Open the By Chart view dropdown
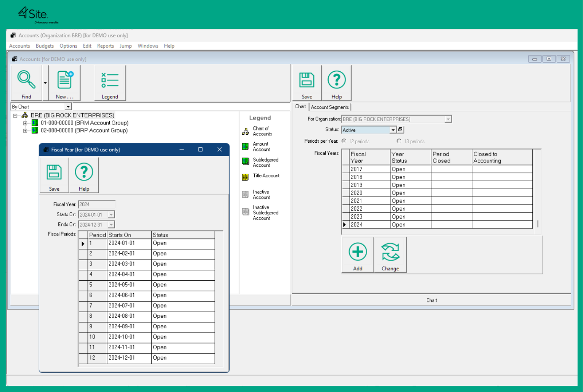Image resolution: width=583 pixels, height=392 pixels. coord(68,107)
